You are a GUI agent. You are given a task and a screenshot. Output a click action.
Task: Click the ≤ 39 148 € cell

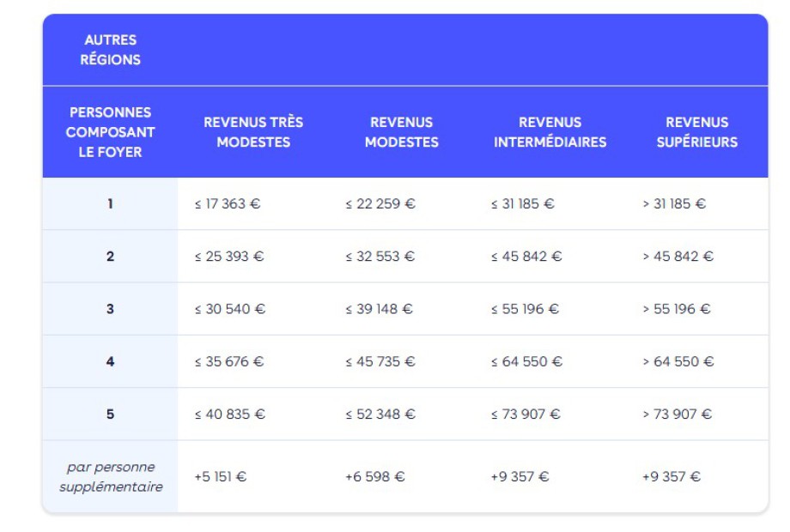[x=379, y=309]
